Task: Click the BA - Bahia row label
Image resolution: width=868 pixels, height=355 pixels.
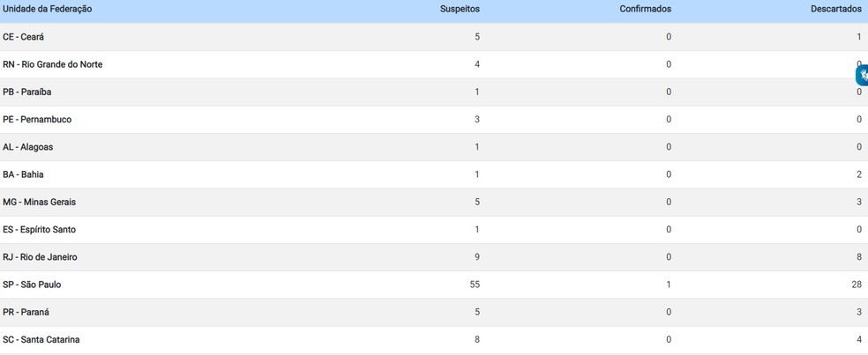Action: pyautogui.click(x=24, y=174)
